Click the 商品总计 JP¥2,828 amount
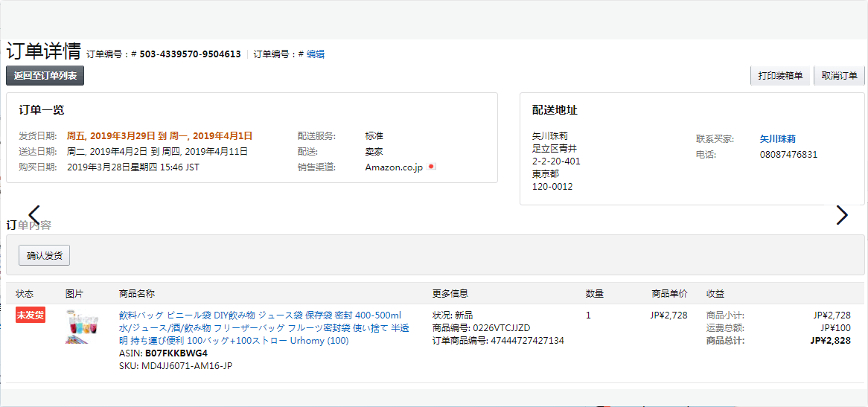 (830, 341)
